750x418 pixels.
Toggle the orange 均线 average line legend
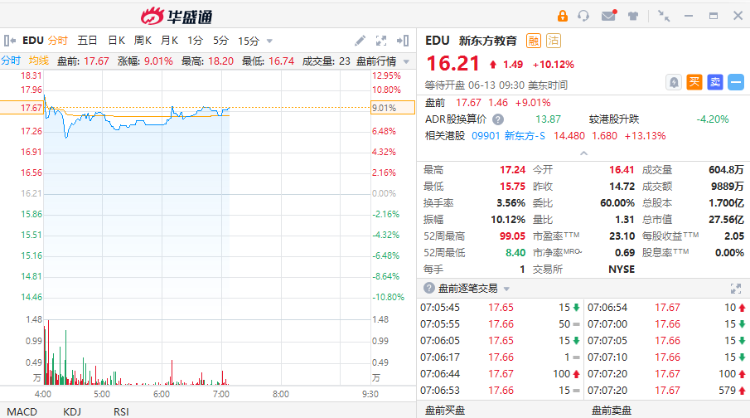coord(39,61)
